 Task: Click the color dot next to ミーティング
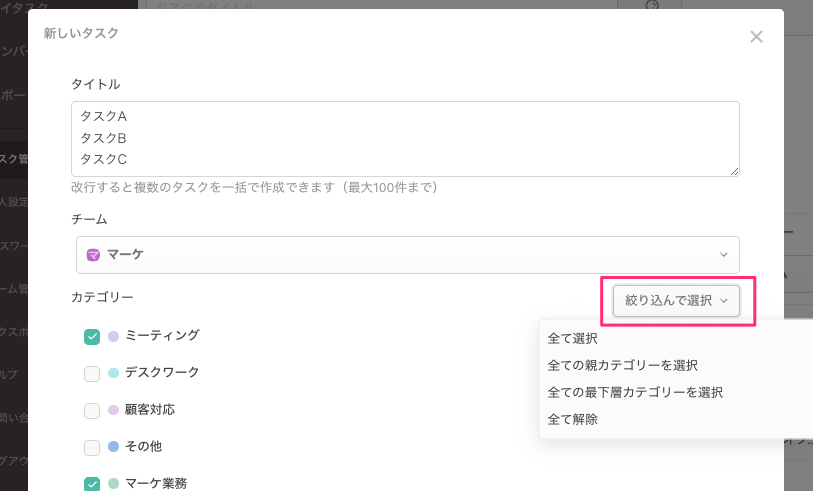[113, 336]
